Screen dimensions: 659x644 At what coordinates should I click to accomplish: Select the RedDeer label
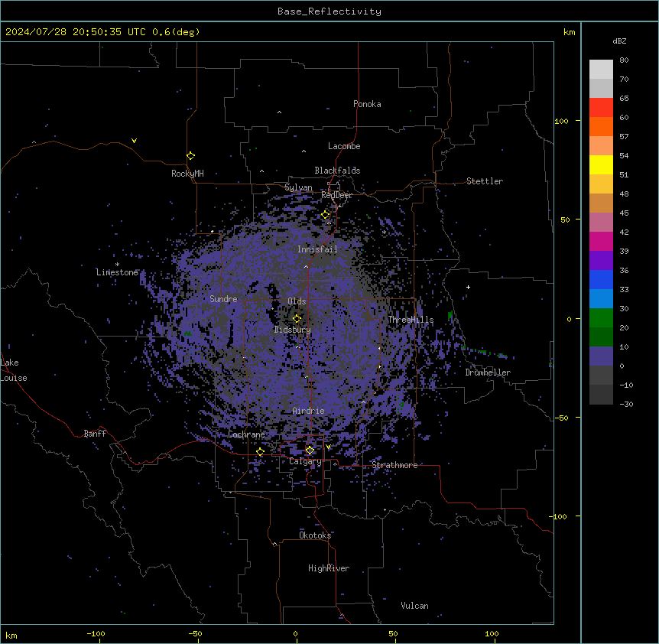coord(336,195)
